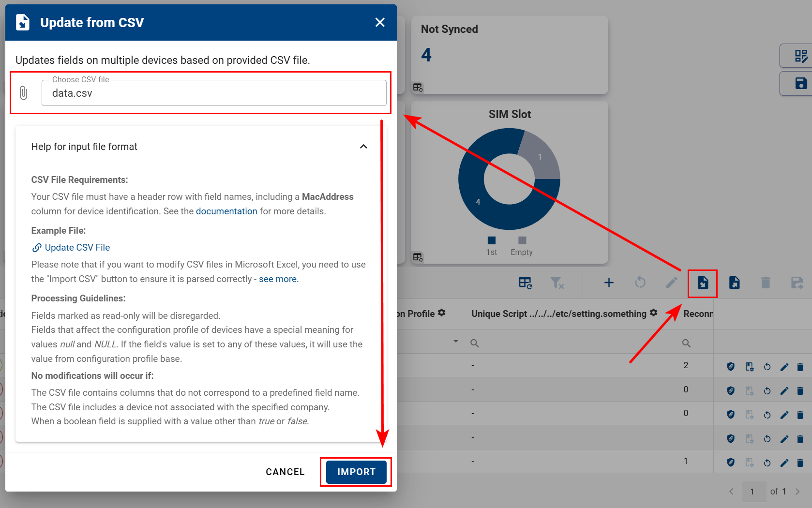This screenshot has height=508, width=812.
Task: Click the pencil edit icon in second row
Action: tap(784, 391)
